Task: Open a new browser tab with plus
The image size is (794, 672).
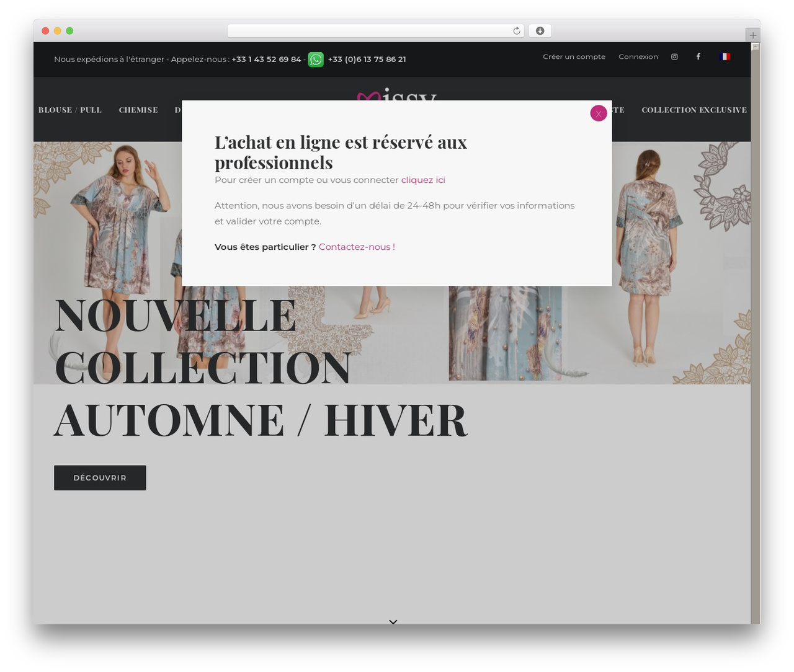Action: point(752,35)
